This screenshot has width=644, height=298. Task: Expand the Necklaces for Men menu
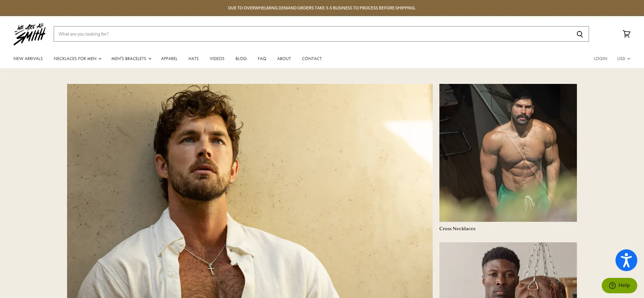tap(77, 59)
